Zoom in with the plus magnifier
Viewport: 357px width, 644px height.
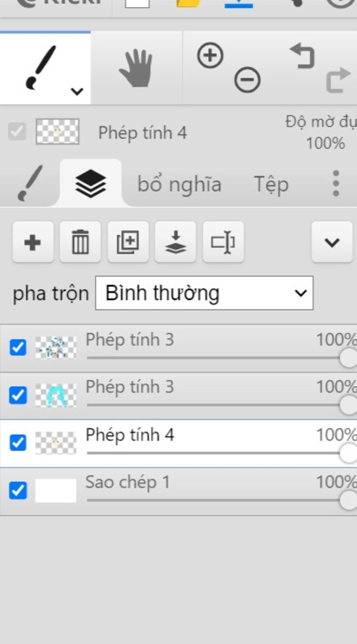click(210, 55)
